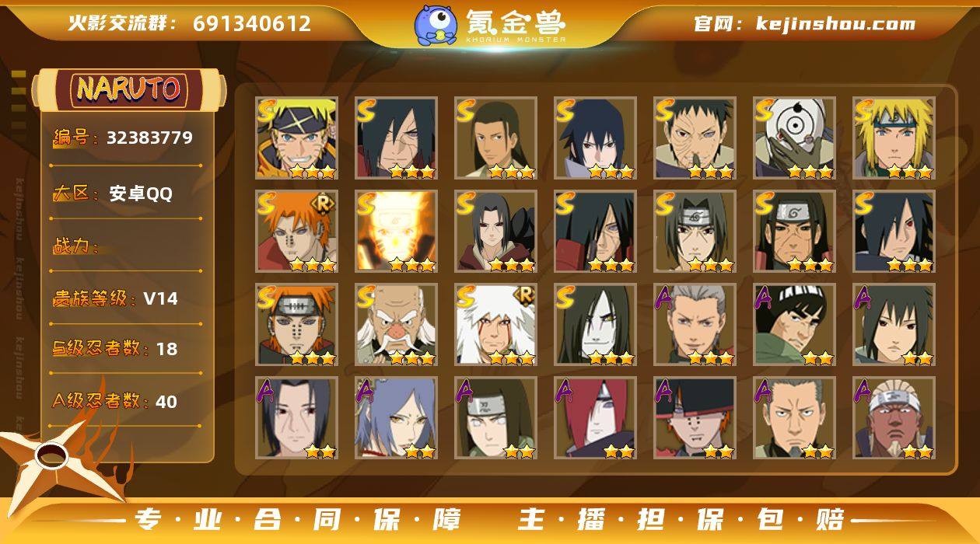Pick the white-haired Jiraiya portrait with R badge

[x=495, y=325]
